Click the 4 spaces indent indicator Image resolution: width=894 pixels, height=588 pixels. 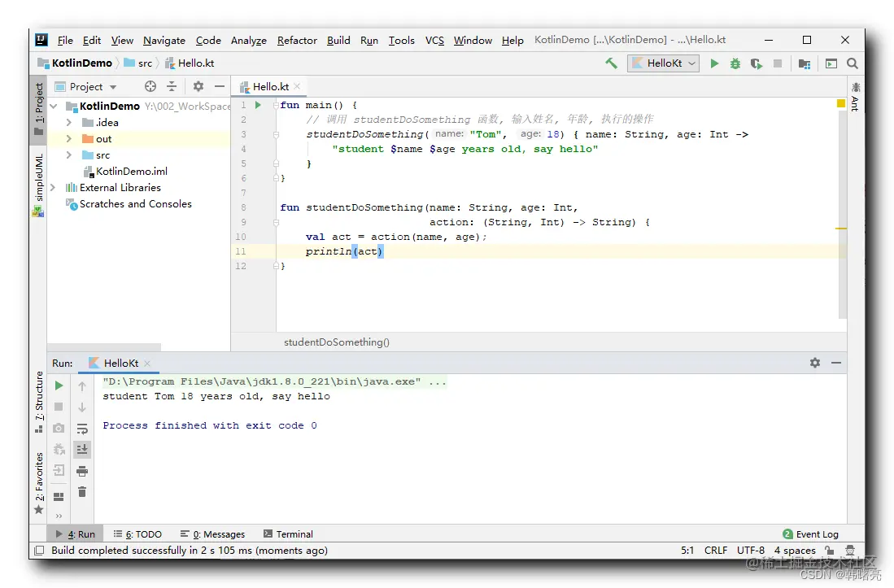[x=795, y=551]
